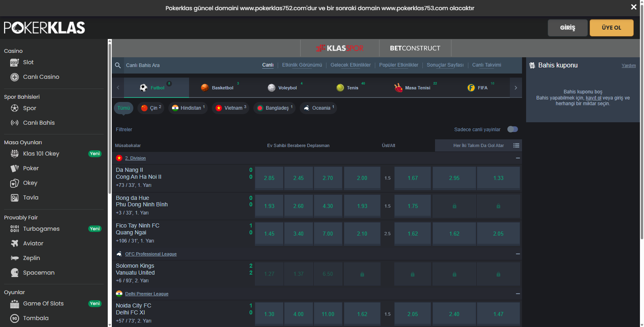Image resolution: width=644 pixels, height=327 pixels.
Task: Filter matches by Çin
Action: click(151, 108)
